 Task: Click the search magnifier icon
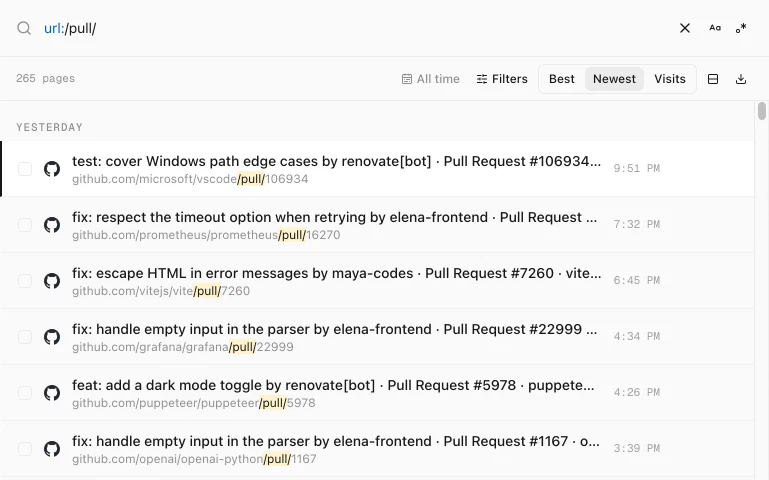[24, 28]
